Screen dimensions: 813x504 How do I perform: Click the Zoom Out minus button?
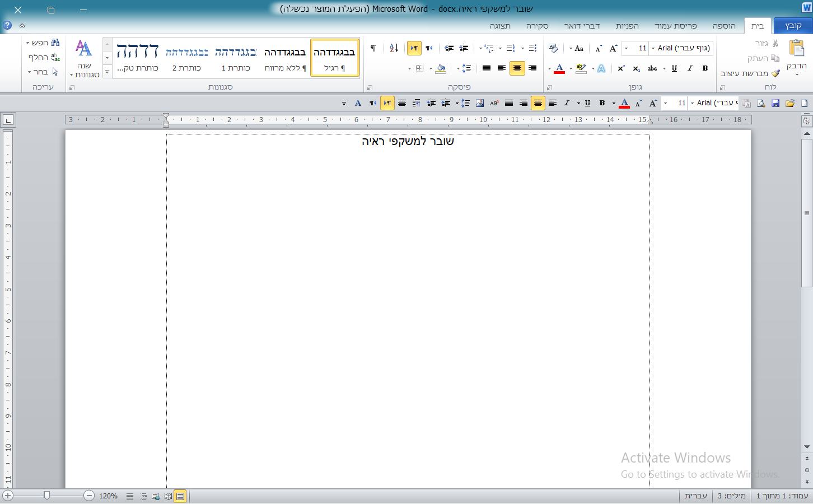(x=89, y=496)
